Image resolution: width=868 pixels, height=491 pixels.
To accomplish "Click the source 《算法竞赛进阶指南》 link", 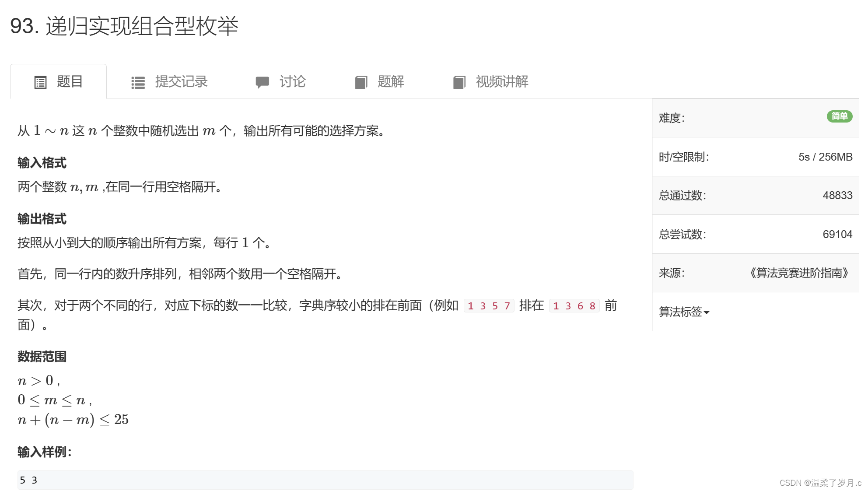I will (x=799, y=273).
